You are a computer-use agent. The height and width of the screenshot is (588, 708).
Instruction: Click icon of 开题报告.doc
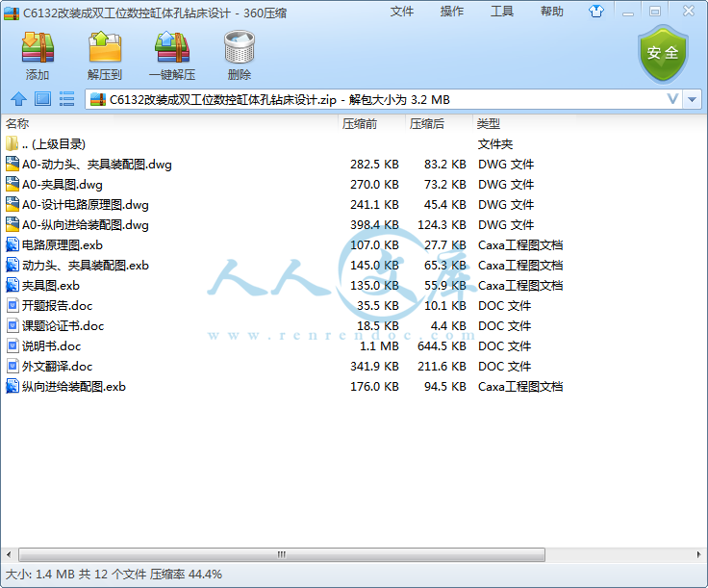(13, 305)
